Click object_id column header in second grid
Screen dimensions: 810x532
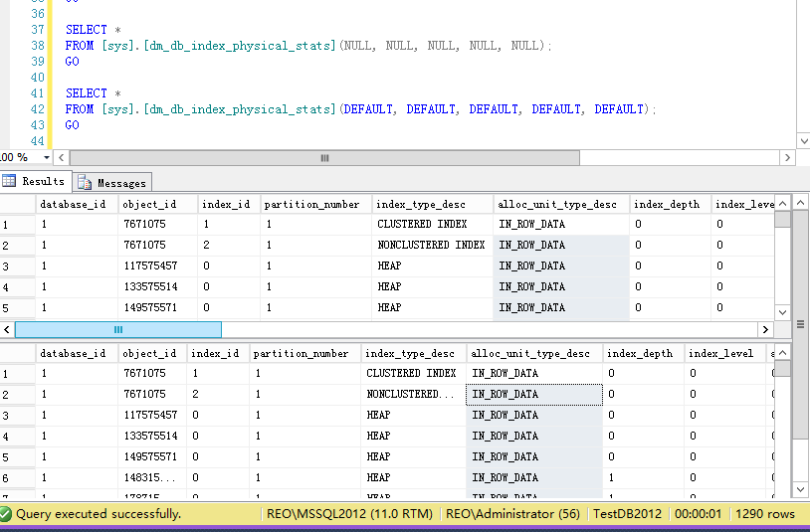(151, 354)
